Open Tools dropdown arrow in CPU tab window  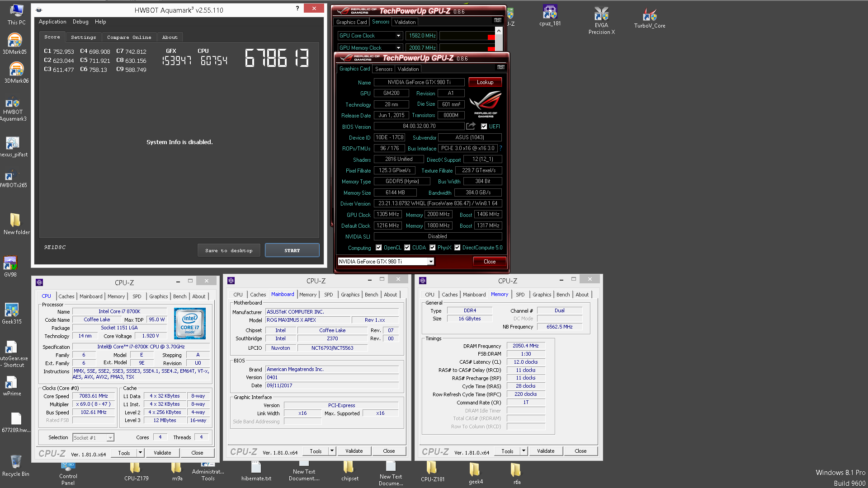(x=141, y=453)
